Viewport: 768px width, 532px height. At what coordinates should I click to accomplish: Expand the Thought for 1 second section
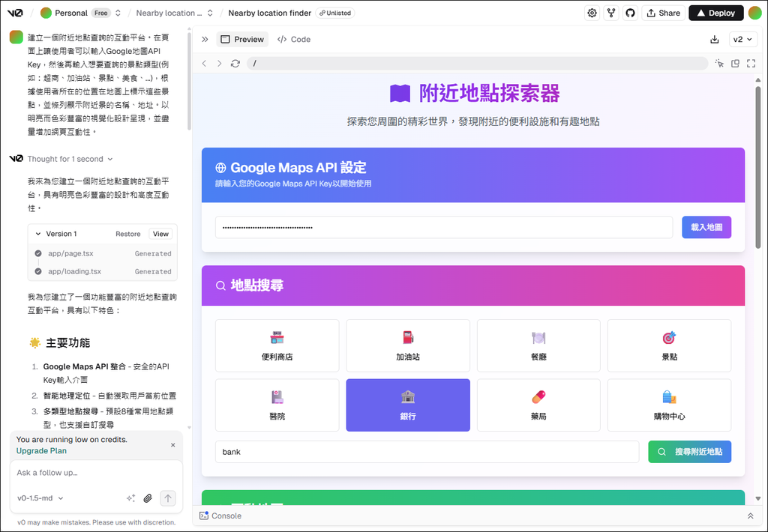[x=70, y=159]
